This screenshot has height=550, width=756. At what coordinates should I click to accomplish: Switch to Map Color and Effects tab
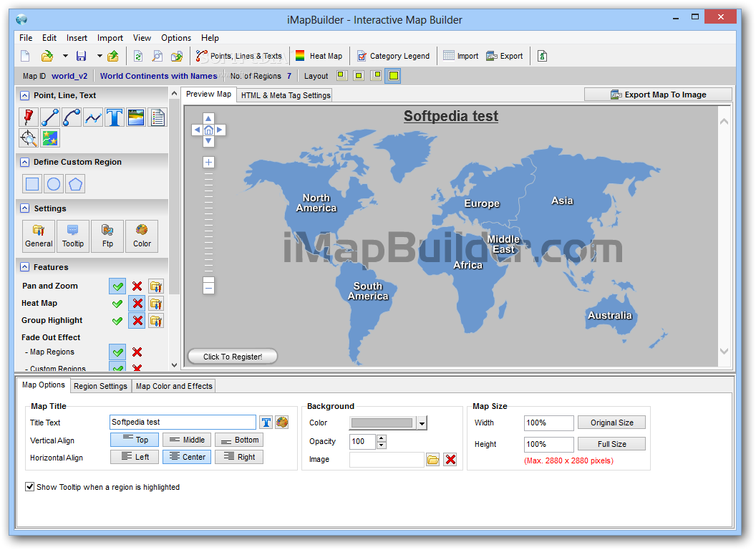[x=173, y=386]
